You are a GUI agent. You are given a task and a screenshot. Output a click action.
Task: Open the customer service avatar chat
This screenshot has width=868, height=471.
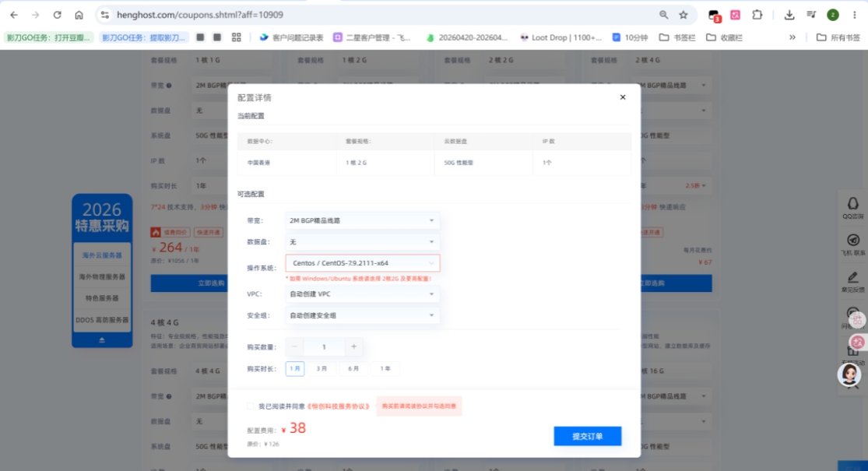point(849,374)
